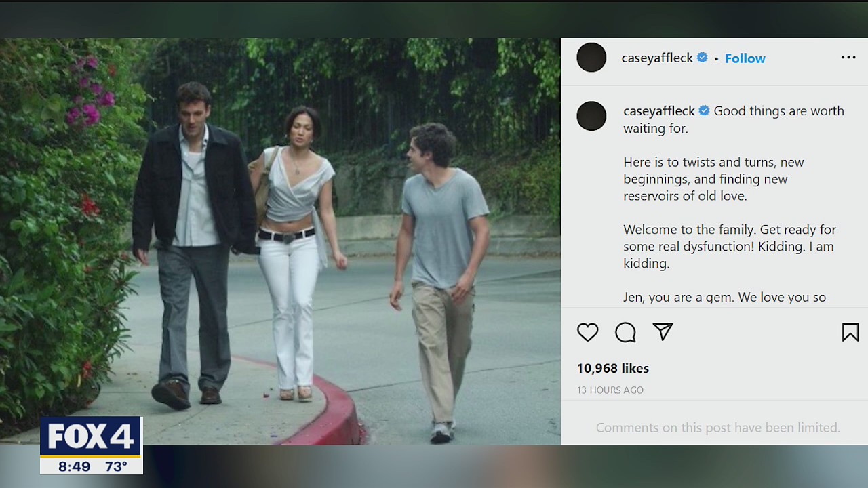Click the Follow button
The width and height of the screenshot is (868, 488).
pyautogui.click(x=745, y=58)
